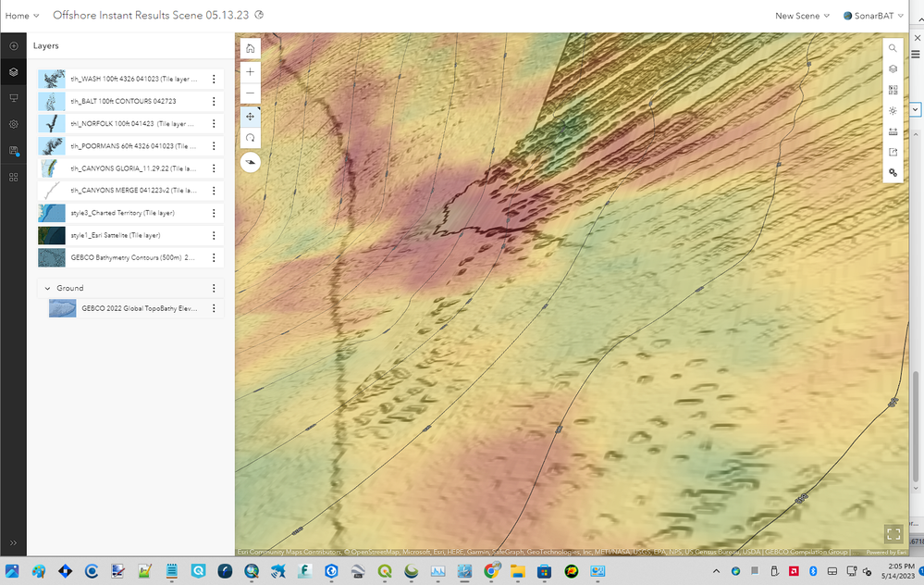Open the Home navigation menu
Image resolution: width=924 pixels, height=585 pixels.
[x=22, y=16]
